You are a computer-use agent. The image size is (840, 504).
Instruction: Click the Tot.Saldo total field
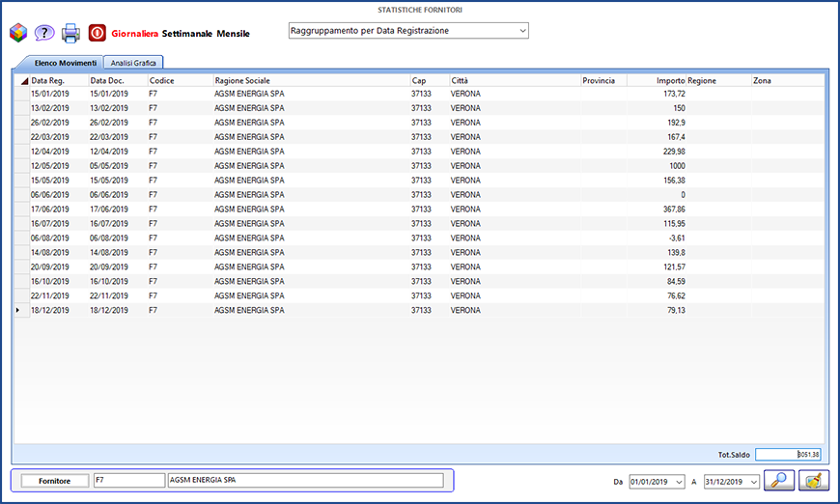pyautogui.click(x=787, y=455)
